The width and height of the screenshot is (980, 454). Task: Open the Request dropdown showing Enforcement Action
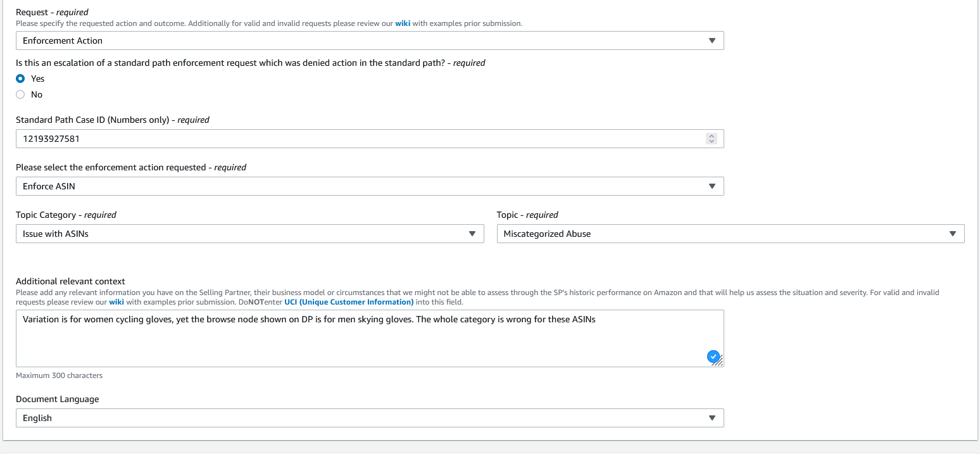coord(370,41)
